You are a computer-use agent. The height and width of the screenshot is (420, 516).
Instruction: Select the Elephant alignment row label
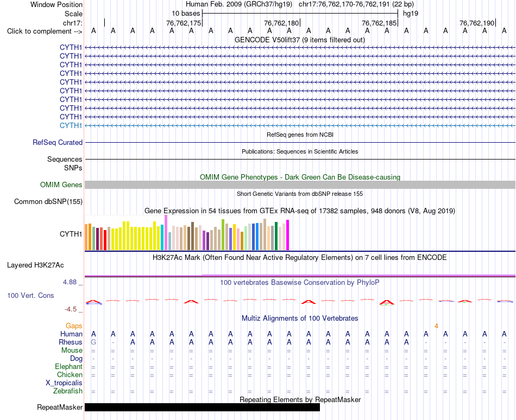point(68,367)
